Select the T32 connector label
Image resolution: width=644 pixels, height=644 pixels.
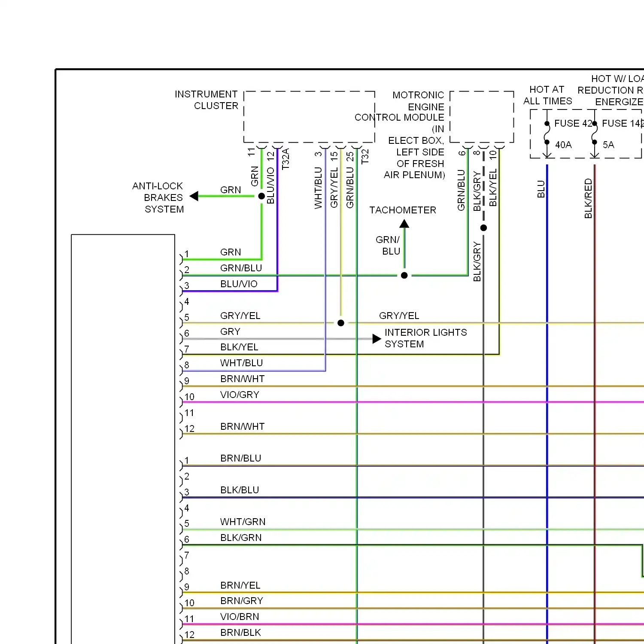coord(365,156)
